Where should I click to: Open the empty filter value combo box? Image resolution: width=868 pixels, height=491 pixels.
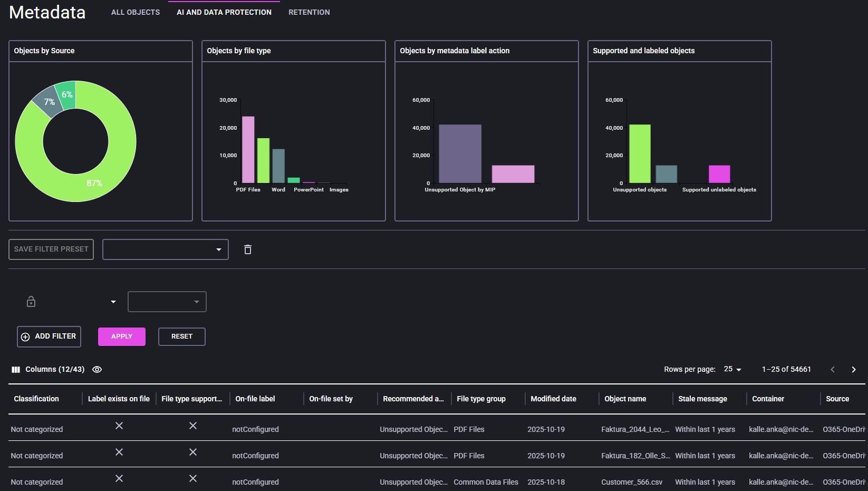(167, 302)
